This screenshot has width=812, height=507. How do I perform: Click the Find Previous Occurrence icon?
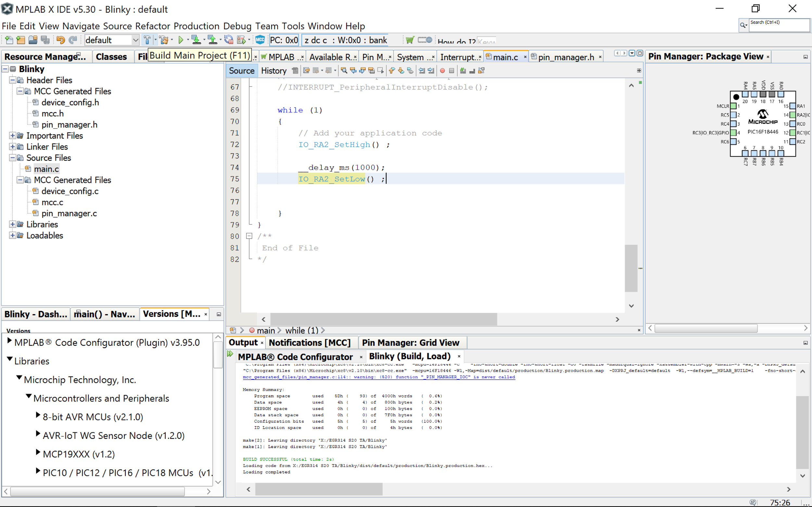(x=353, y=70)
